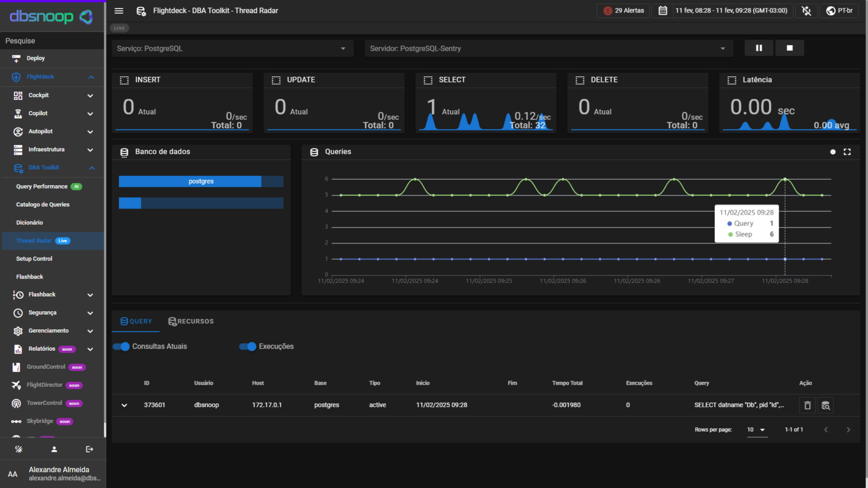Open the Rows per page dropdown
This screenshot has width=868, height=488.
(x=757, y=430)
